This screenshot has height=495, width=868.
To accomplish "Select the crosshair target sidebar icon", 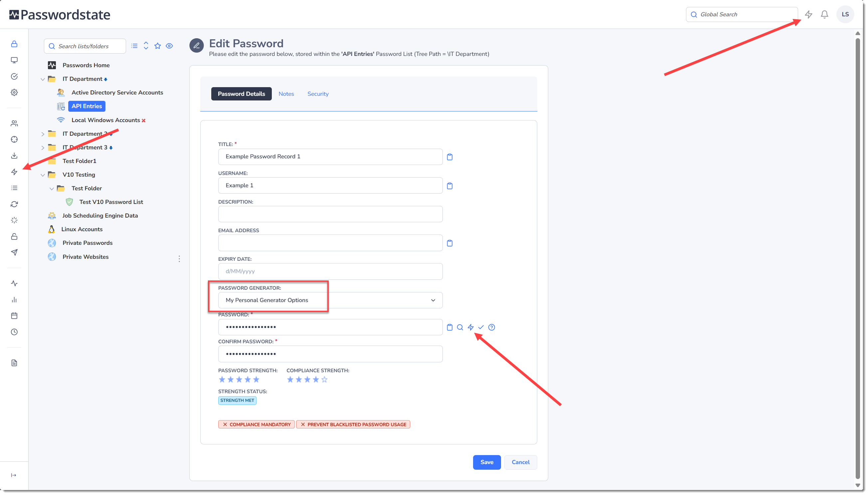I will click(14, 139).
